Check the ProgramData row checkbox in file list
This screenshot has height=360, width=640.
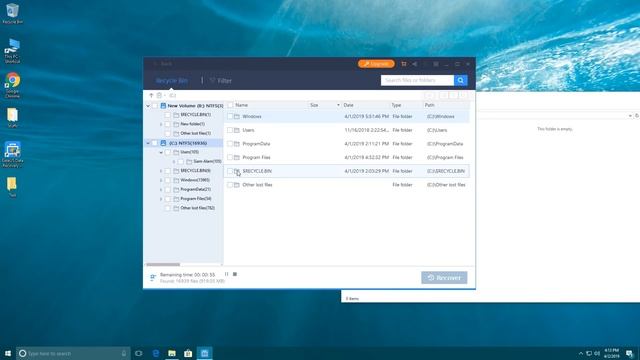click(x=230, y=144)
